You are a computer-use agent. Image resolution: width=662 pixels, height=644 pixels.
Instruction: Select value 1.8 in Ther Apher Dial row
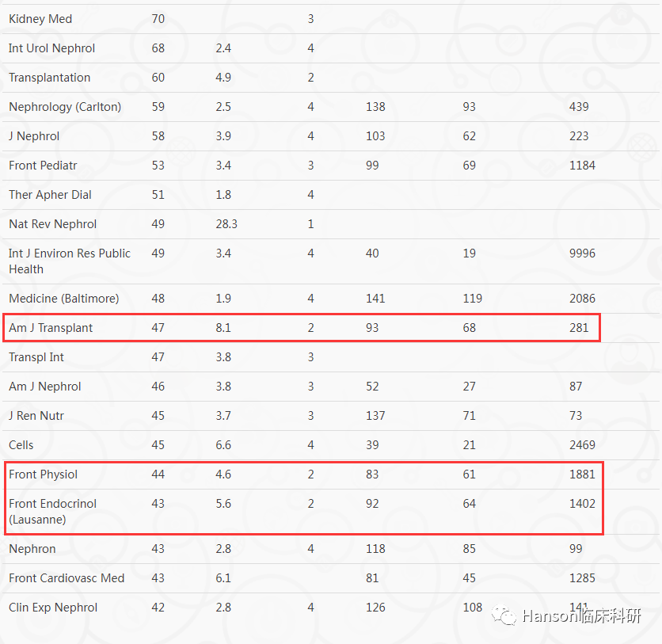223,195
